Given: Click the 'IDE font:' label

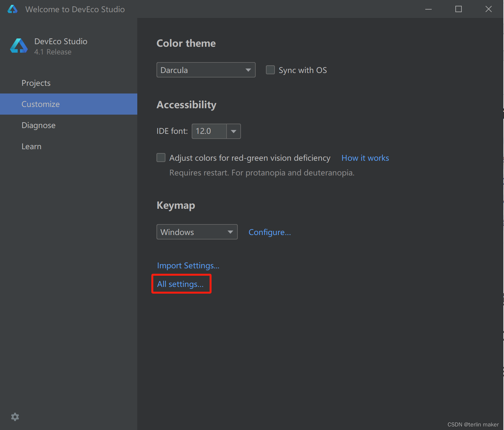Looking at the screenshot, I should pos(172,131).
